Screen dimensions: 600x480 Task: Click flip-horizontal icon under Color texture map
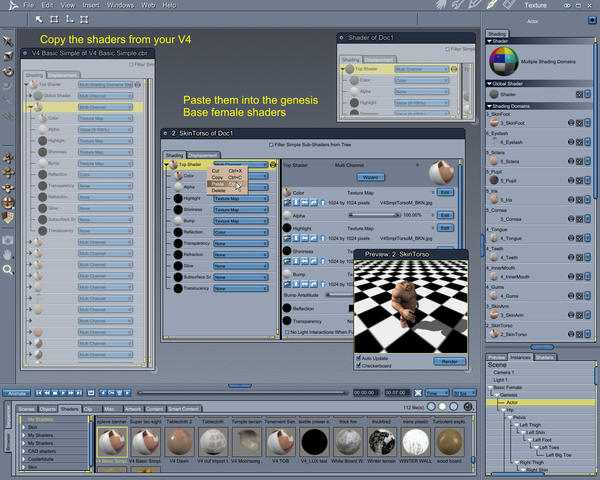point(305,203)
